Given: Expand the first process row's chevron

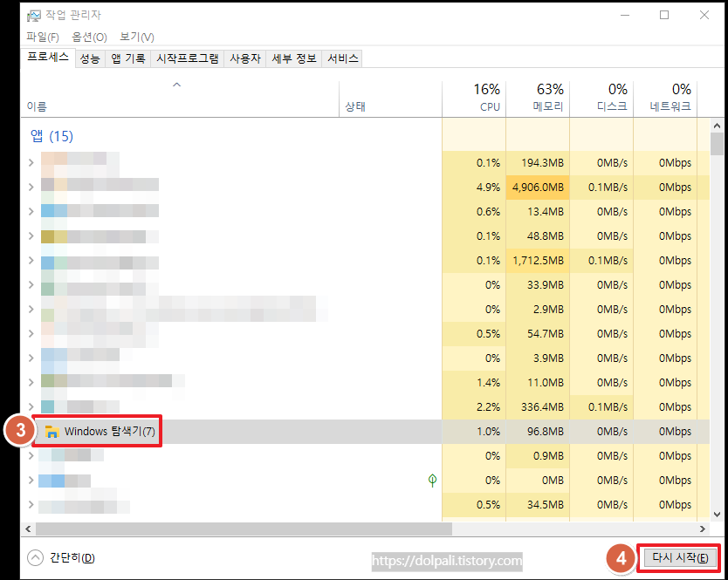Looking at the screenshot, I should tap(29, 162).
